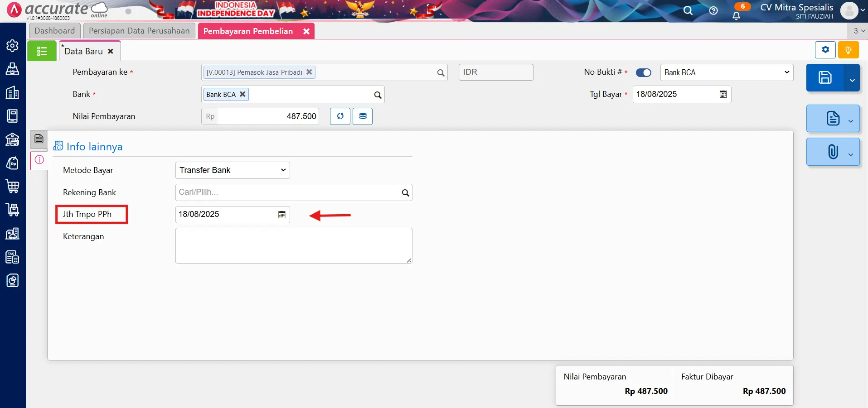Open the general ledger book icon in sidebar
The height and width of the screenshot is (408, 868).
coord(13,116)
